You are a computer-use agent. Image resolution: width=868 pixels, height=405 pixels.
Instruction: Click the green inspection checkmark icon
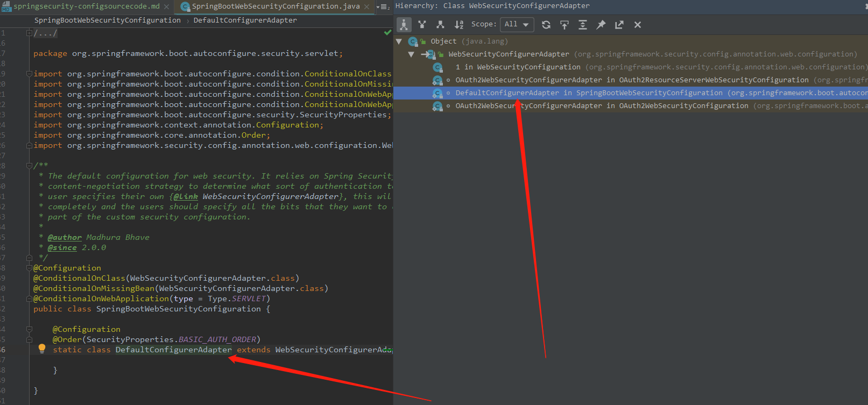[x=387, y=33]
